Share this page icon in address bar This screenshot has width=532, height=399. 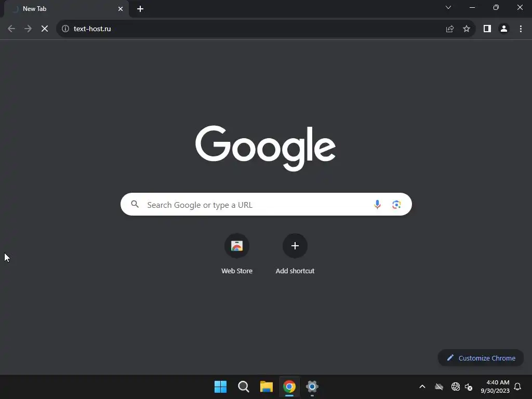point(450,29)
